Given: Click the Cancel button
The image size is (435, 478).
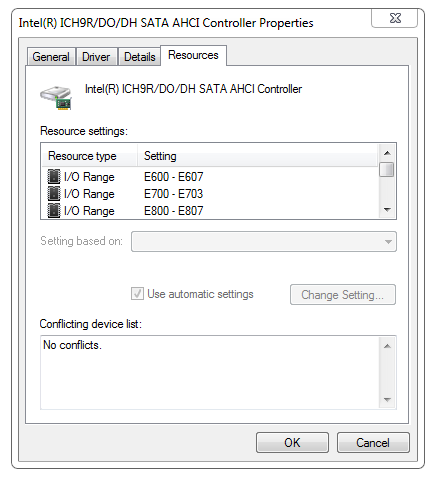Looking at the screenshot, I should click(373, 443).
